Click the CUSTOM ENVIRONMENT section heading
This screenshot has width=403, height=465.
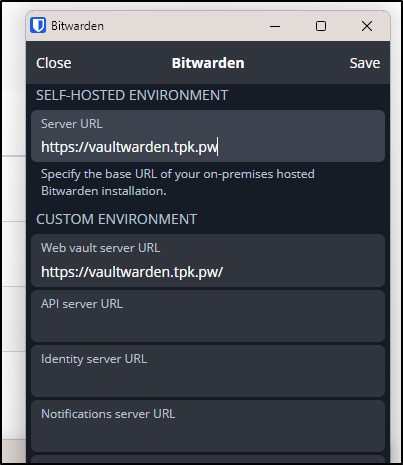(116, 219)
